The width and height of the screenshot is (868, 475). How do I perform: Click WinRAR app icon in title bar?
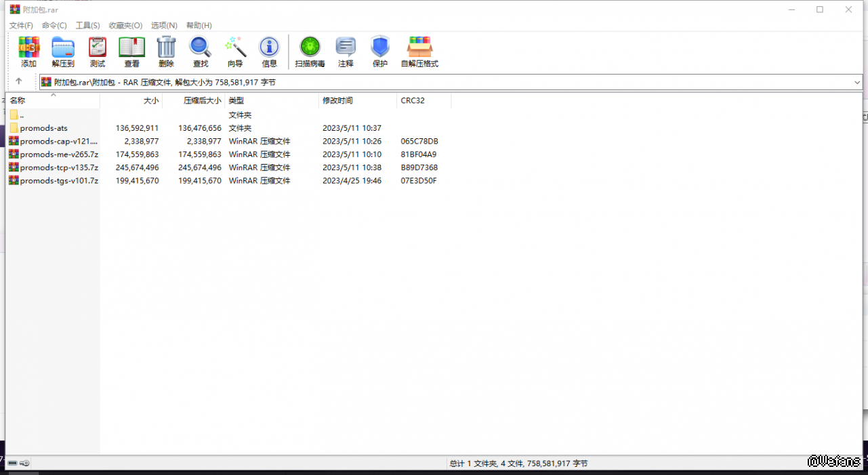tap(14, 9)
